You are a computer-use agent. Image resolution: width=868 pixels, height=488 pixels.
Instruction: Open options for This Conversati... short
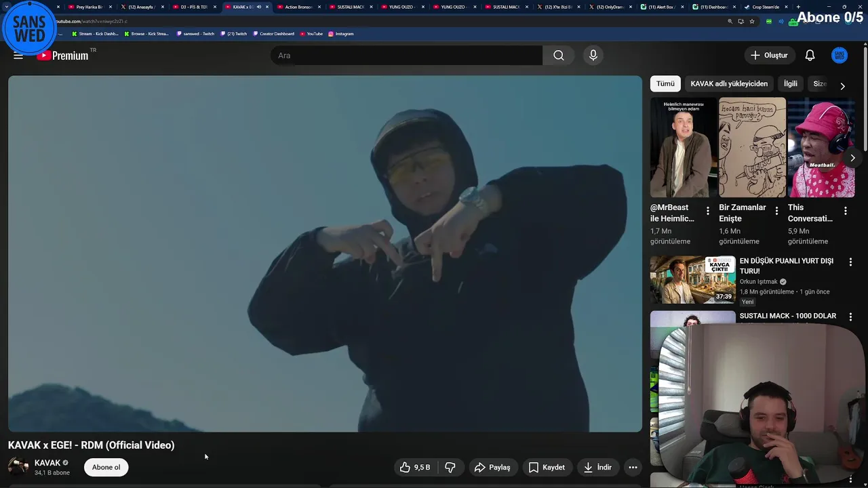pyautogui.click(x=845, y=211)
